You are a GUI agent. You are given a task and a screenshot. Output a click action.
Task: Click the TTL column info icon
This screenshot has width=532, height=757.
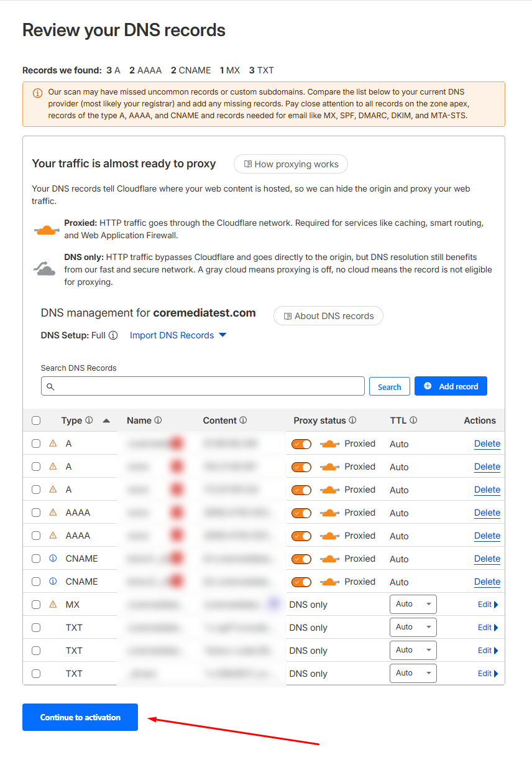click(x=413, y=420)
